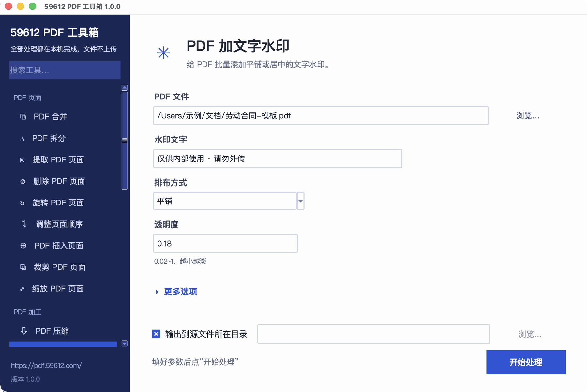Image resolution: width=587 pixels, height=392 pixels.
Task: Click the 提取 PDF 页面 arrow icon
Action: click(22, 160)
